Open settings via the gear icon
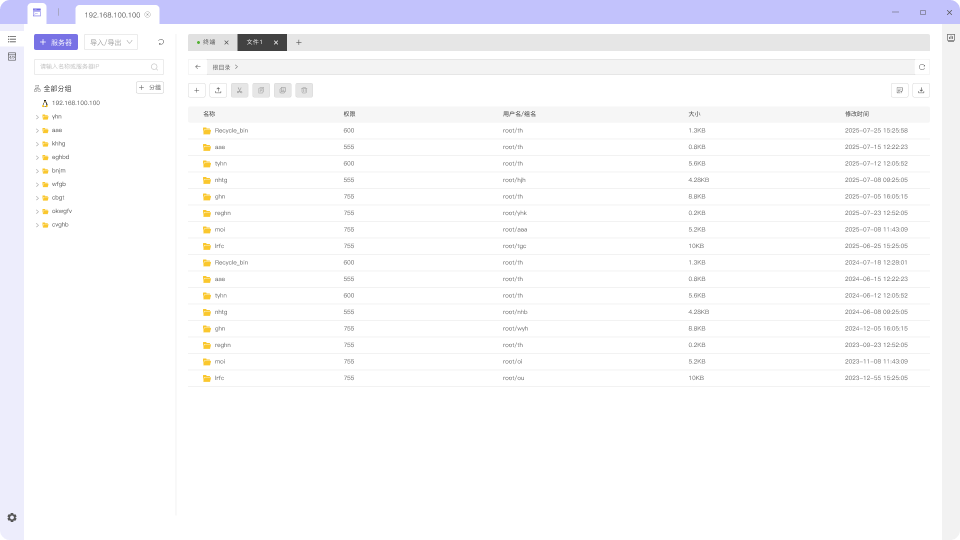The width and height of the screenshot is (960, 540). click(12, 517)
